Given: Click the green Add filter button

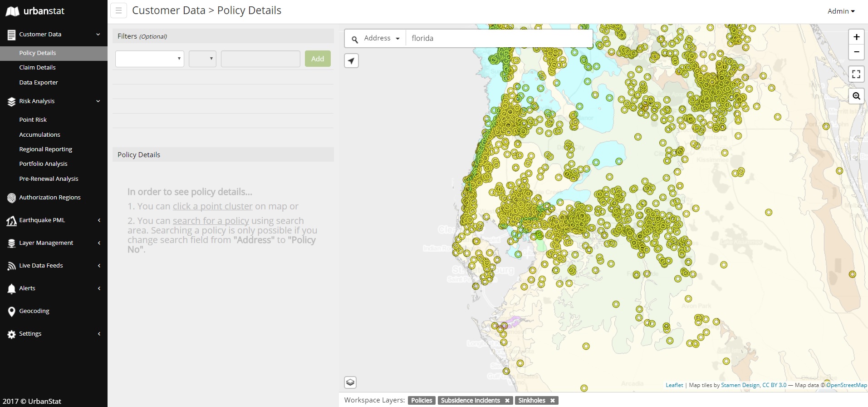Looking at the screenshot, I should (318, 59).
